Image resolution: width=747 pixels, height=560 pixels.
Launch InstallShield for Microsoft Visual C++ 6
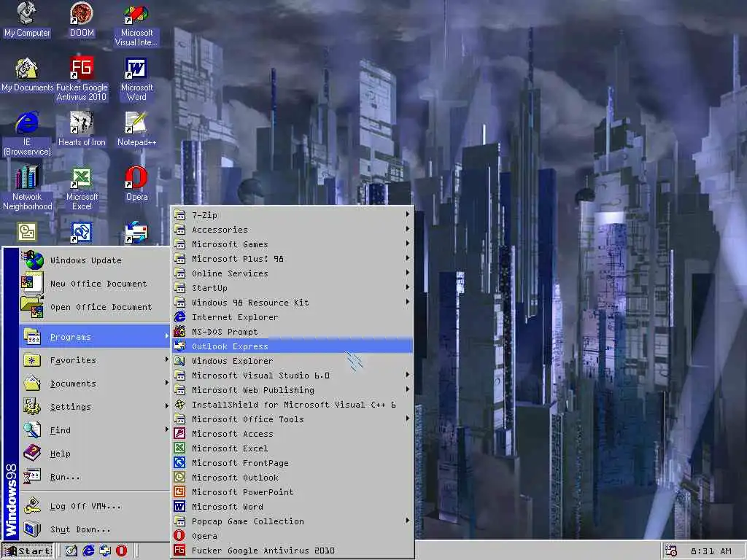click(x=293, y=404)
